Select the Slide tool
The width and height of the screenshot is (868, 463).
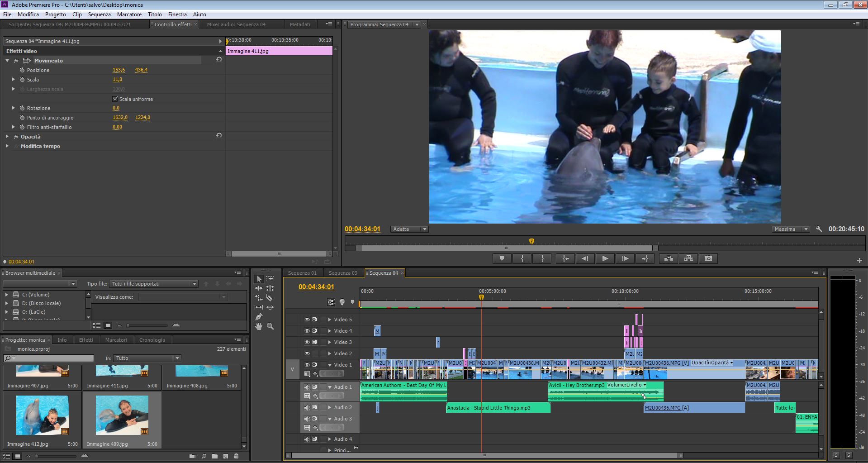(270, 307)
